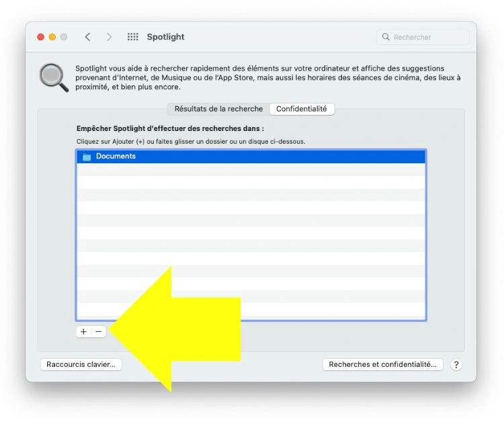Image resolution: width=504 pixels, height=424 pixels.
Task: Click the Spotlight window title
Action: 165,37
